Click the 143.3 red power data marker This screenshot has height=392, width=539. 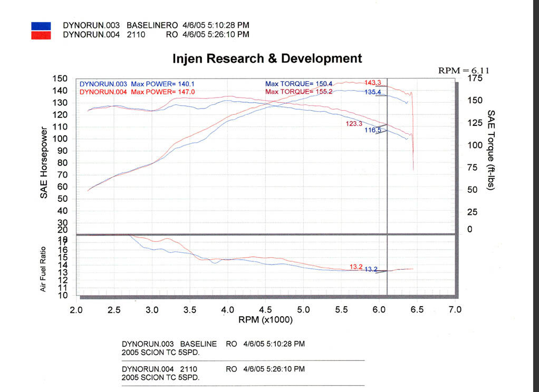(373, 83)
